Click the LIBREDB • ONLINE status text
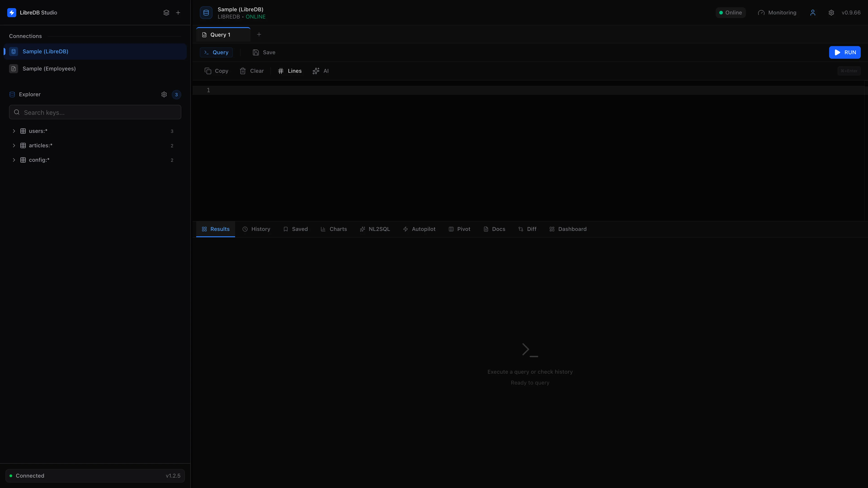This screenshot has height=488, width=868. point(242,17)
